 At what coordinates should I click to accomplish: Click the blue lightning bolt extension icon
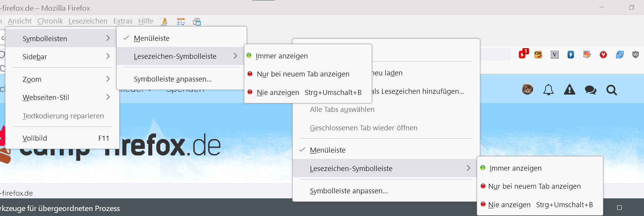pos(571,55)
